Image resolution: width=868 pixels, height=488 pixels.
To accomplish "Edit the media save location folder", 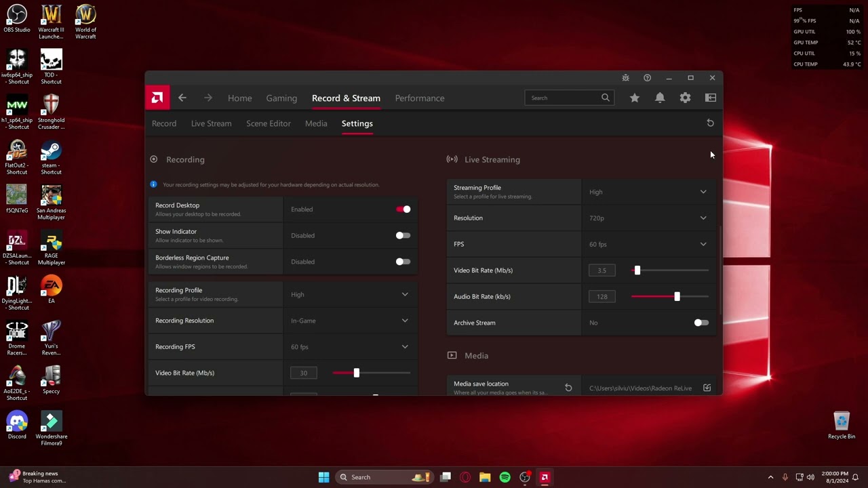I will (707, 388).
